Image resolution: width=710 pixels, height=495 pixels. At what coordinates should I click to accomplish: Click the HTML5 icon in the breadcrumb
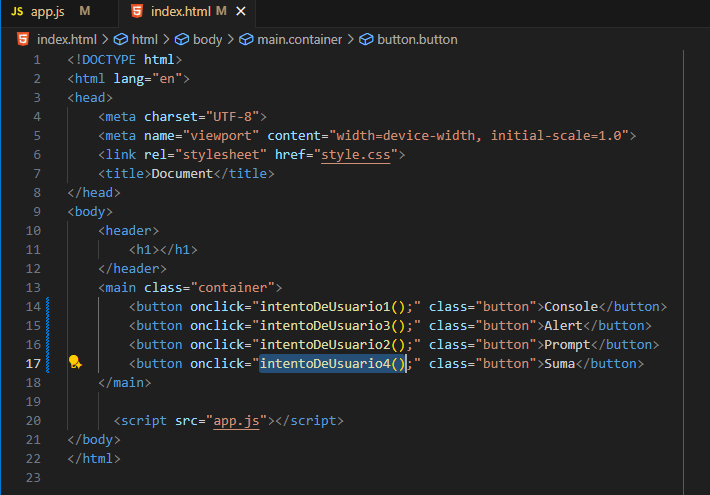click(23, 40)
